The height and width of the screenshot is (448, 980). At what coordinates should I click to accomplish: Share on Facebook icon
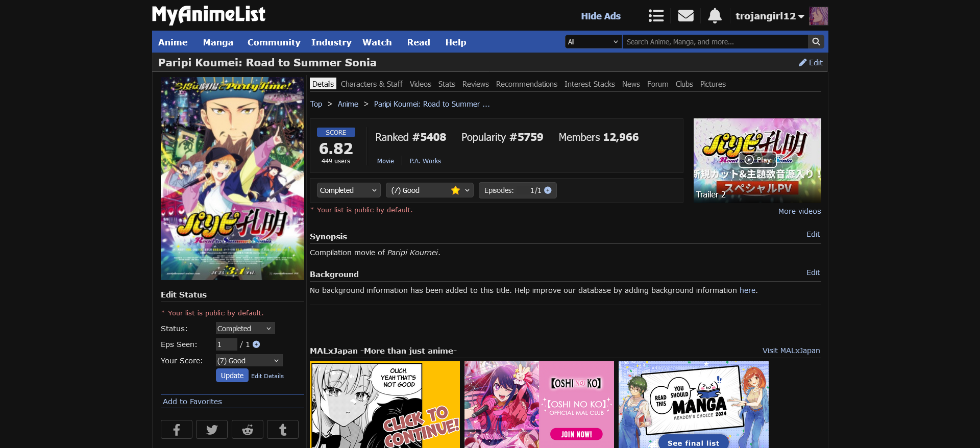[x=177, y=430]
